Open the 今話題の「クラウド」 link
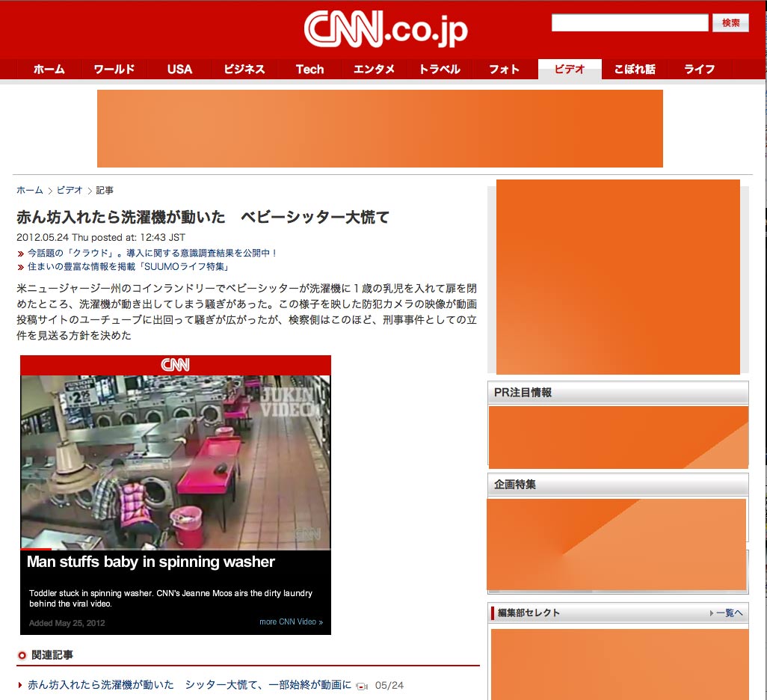Image resolution: width=767 pixels, height=700 pixels. [152, 253]
